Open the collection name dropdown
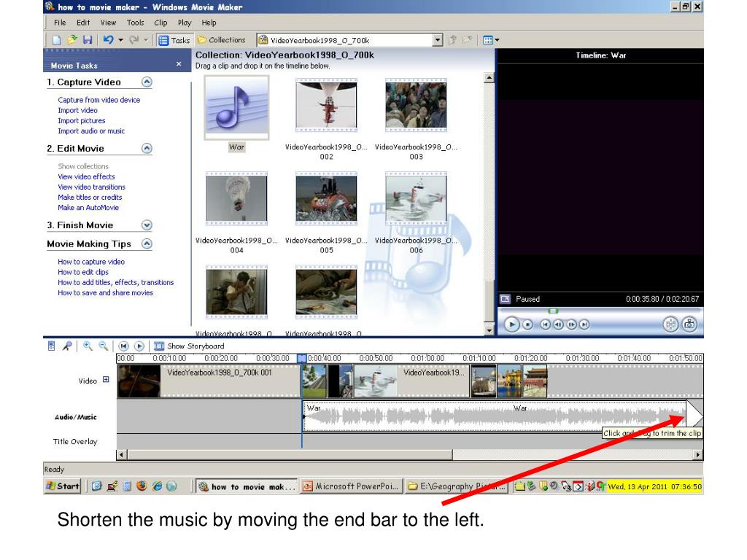 click(438, 41)
